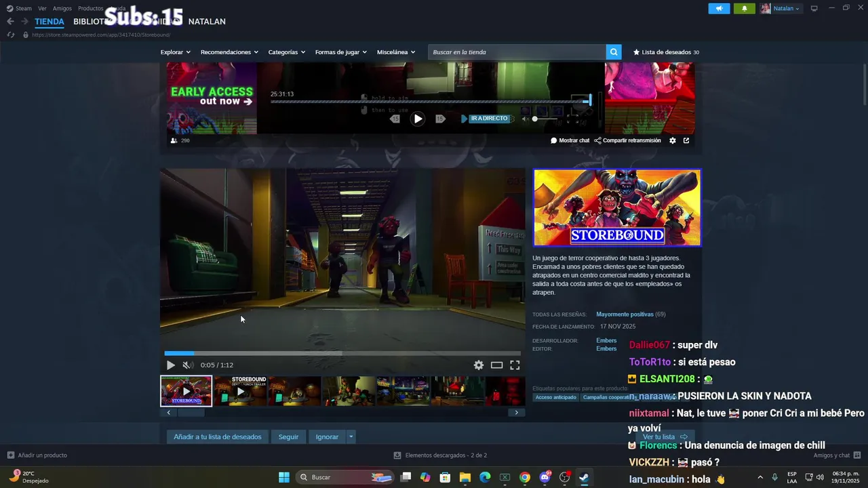Click the blue announcements megaphone button
The image size is (868, 488).
pyautogui.click(x=719, y=8)
